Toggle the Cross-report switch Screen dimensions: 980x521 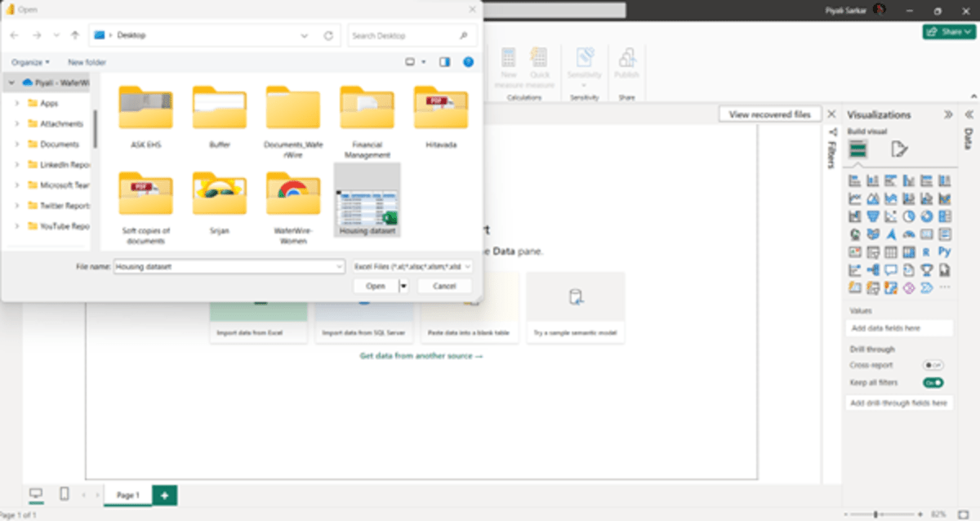(x=933, y=365)
